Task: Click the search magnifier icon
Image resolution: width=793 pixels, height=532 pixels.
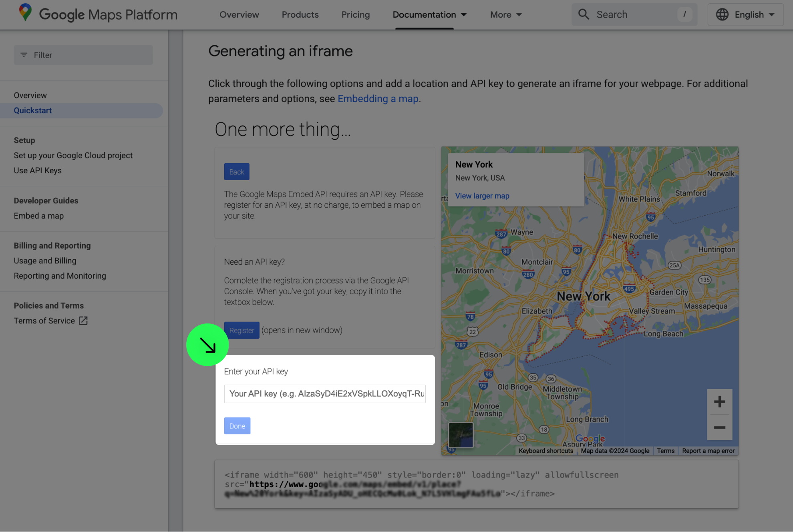Action: point(584,14)
